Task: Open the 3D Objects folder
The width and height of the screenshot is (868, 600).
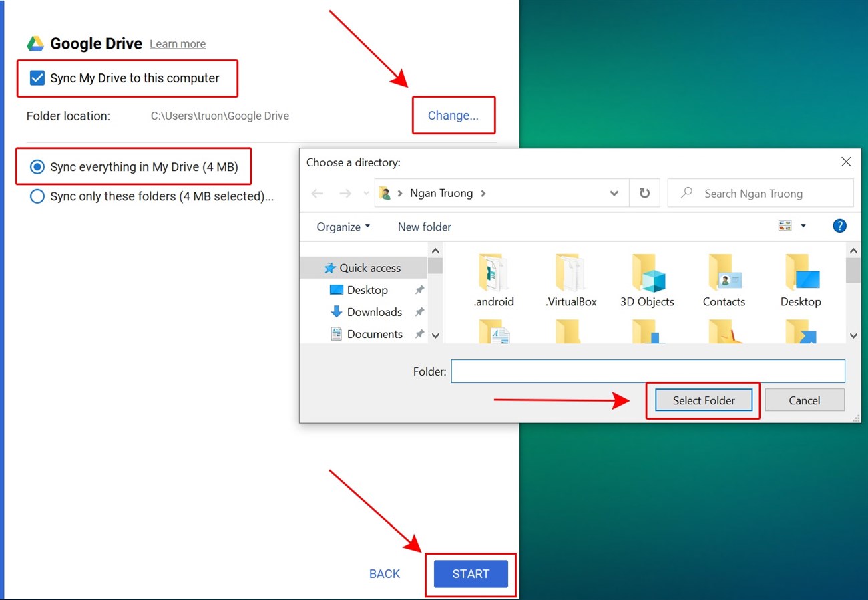Action: coord(647,281)
